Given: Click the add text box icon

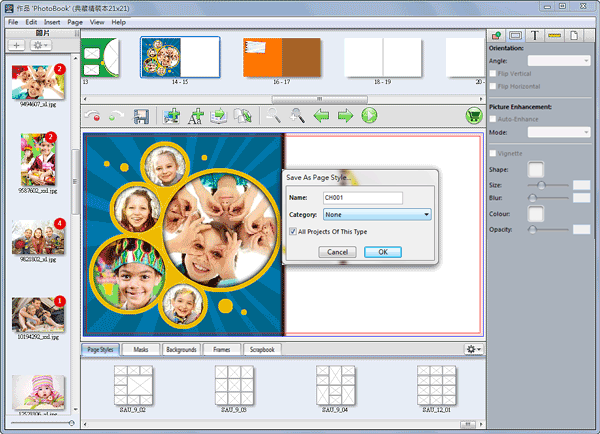Looking at the screenshot, I should 195,116.
